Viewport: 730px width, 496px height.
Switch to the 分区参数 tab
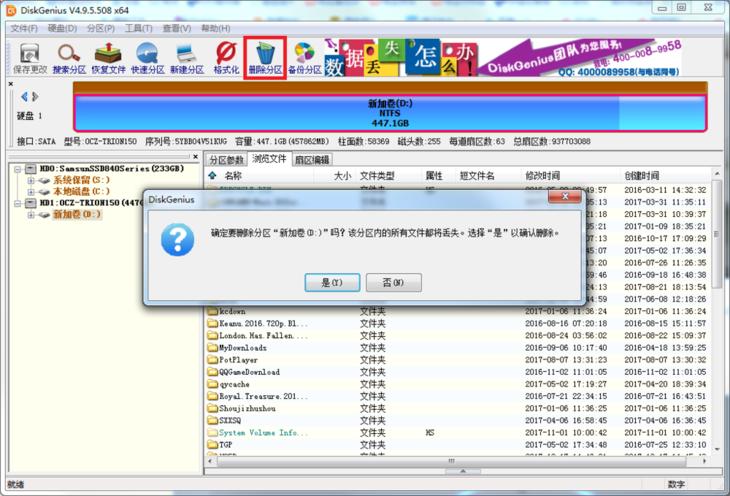226,160
